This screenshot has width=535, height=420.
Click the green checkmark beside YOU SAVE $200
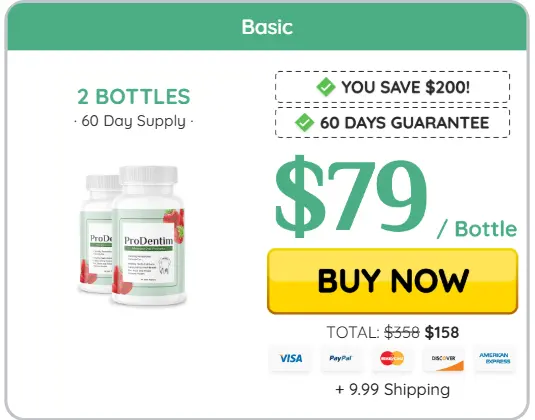326,87
